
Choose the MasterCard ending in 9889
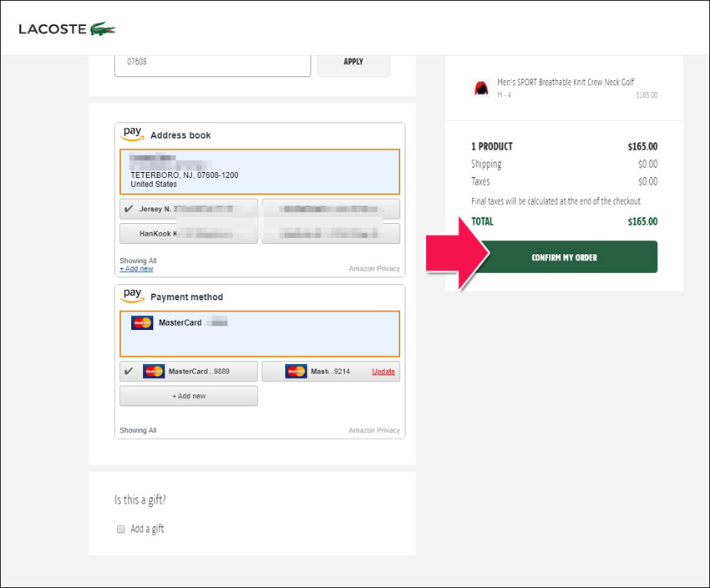(x=189, y=371)
